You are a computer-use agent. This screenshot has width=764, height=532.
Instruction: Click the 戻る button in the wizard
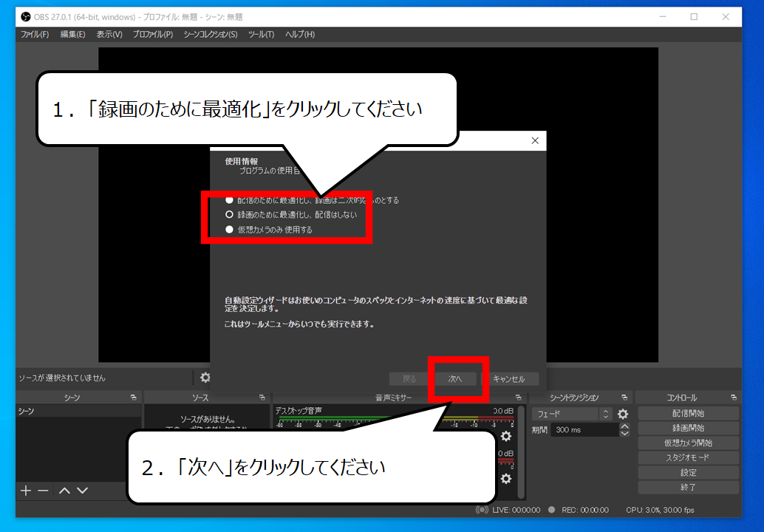pos(409,379)
